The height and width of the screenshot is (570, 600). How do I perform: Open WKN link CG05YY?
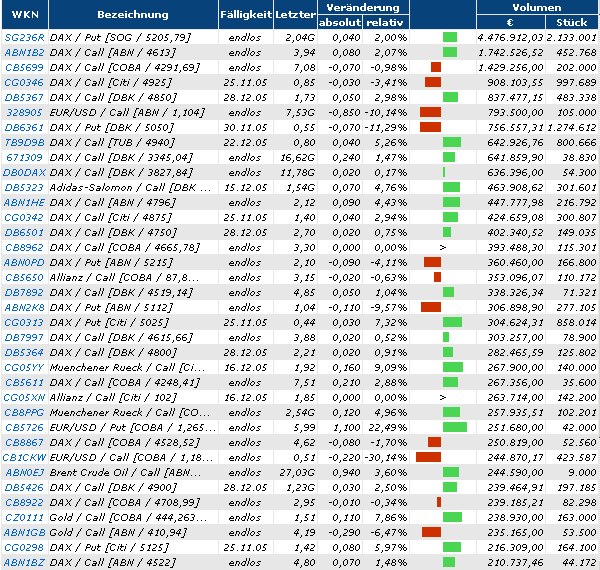(x=24, y=368)
